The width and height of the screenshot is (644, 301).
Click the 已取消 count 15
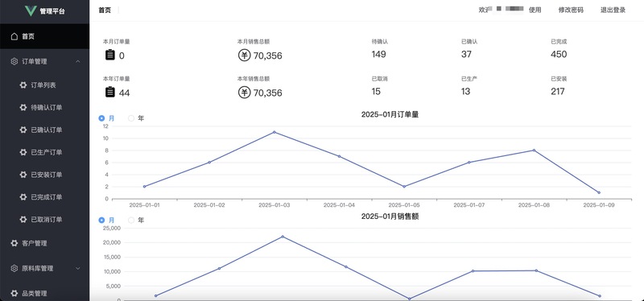[376, 91]
